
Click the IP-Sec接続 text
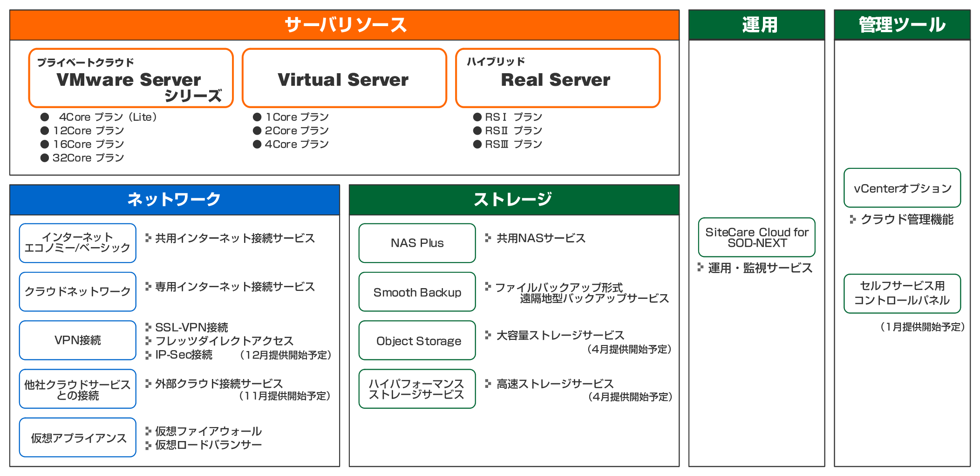click(x=184, y=355)
